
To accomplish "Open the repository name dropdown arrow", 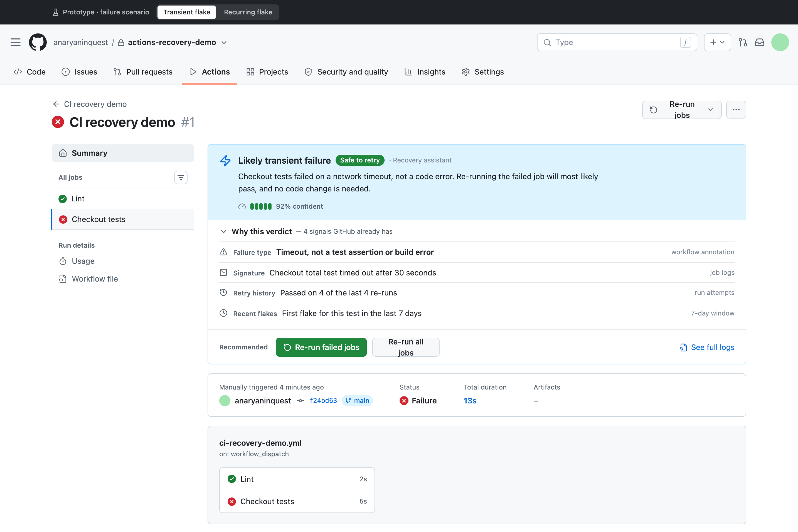I will (x=224, y=42).
